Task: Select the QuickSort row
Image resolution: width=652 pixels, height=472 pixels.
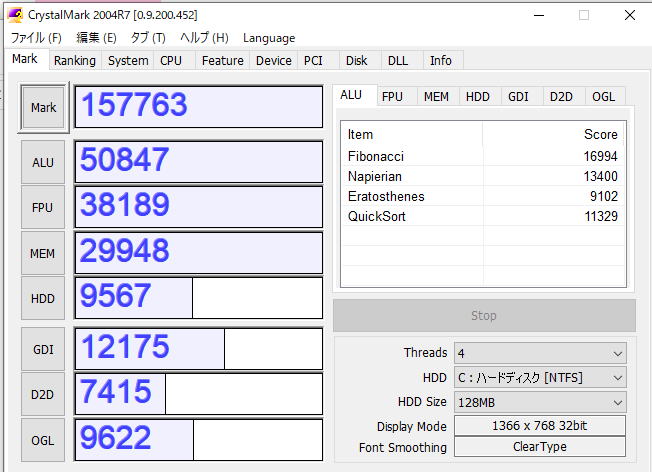Action: [x=483, y=216]
